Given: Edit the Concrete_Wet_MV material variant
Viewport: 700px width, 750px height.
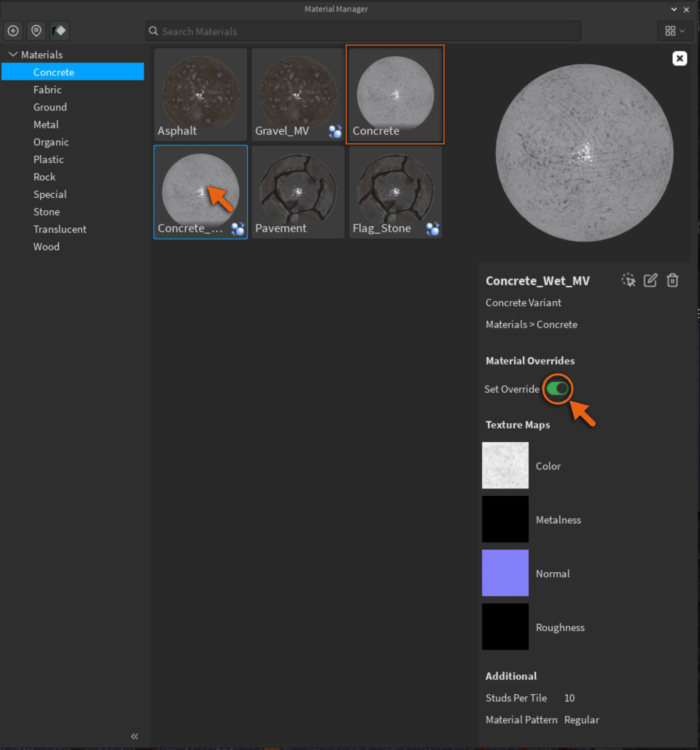Looking at the screenshot, I should pos(650,280).
